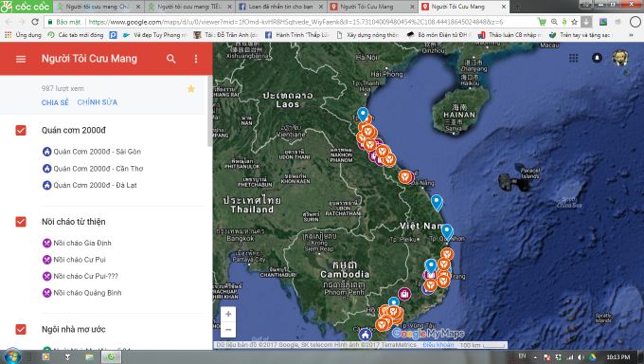The image size is (644, 364).
Task: Open Các tab mới đóng bookmark
Action: (76, 35)
